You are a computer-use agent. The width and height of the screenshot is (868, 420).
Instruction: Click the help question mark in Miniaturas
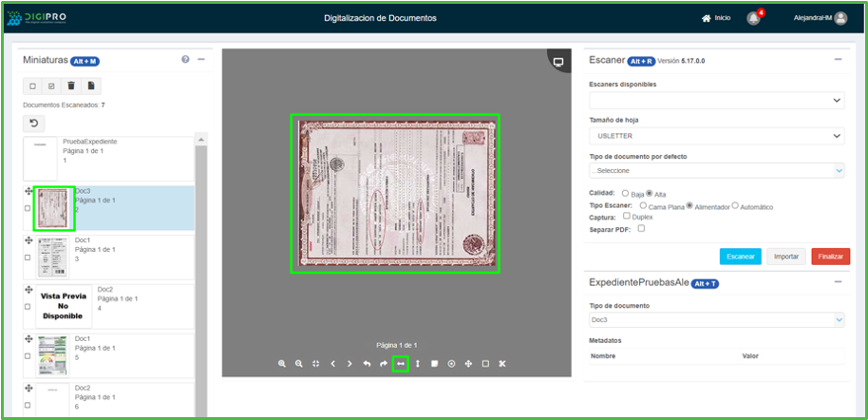coord(185,60)
